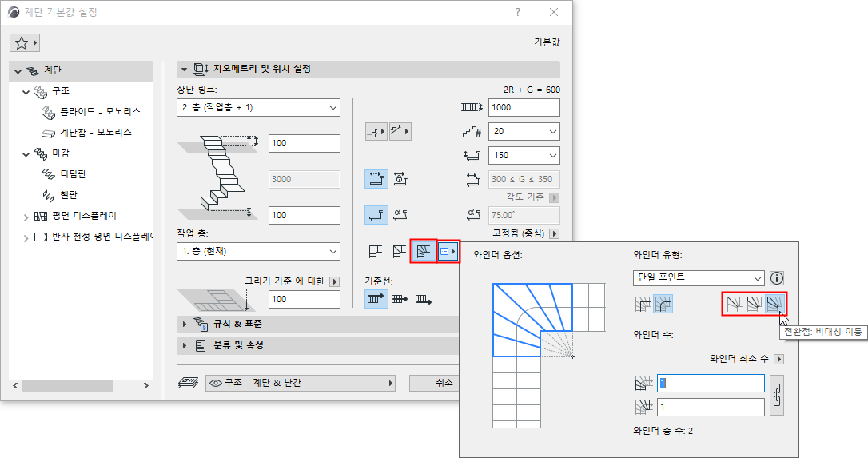Screen dimensions: 868x458
Task: Select 디딤판 in the tree
Action: [73, 174]
